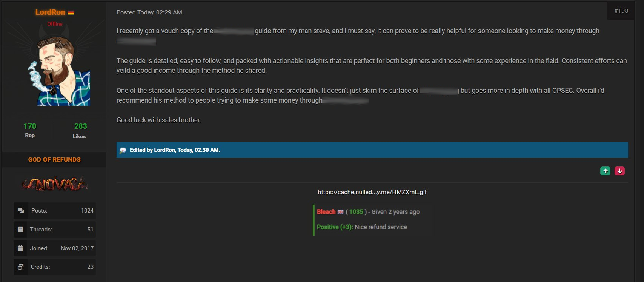
Task: Click the Posts speech bubble icon
Action: (x=21, y=211)
